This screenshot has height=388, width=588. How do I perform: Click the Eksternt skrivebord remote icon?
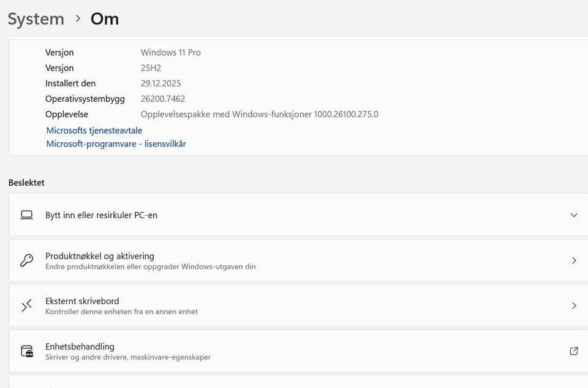[x=26, y=306]
